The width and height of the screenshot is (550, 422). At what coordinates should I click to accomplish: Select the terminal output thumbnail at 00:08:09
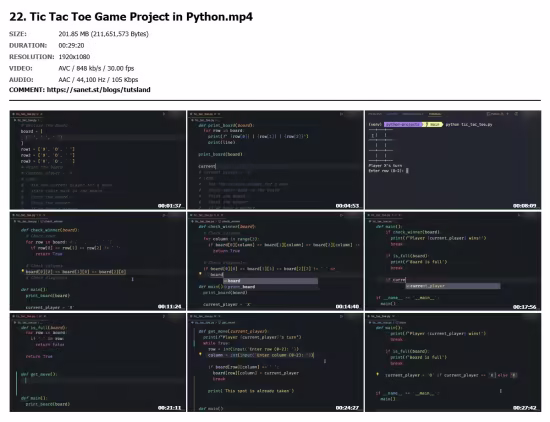coord(453,160)
